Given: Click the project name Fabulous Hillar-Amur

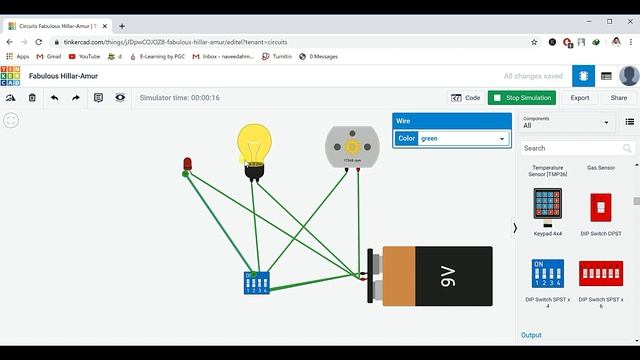Looking at the screenshot, I should coord(63,76).
